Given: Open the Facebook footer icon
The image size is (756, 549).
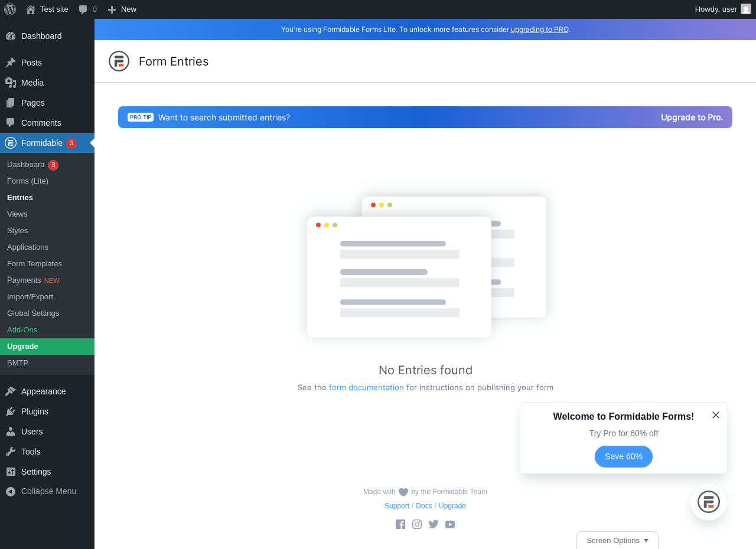Looking at the screenshot, I should point(400,524).
